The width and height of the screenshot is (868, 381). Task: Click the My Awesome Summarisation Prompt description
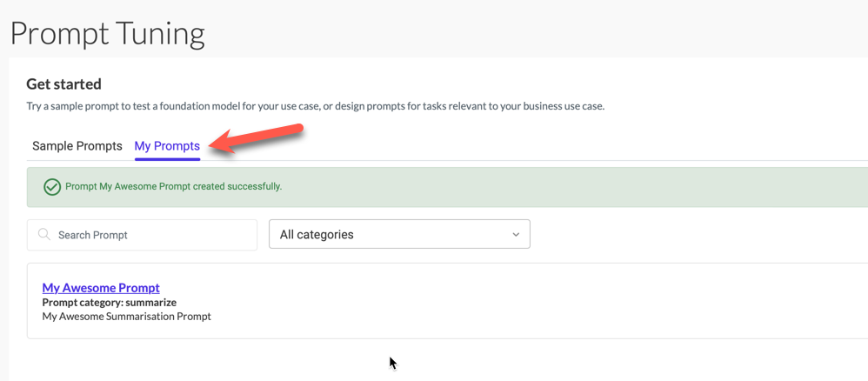coord(126,317)
